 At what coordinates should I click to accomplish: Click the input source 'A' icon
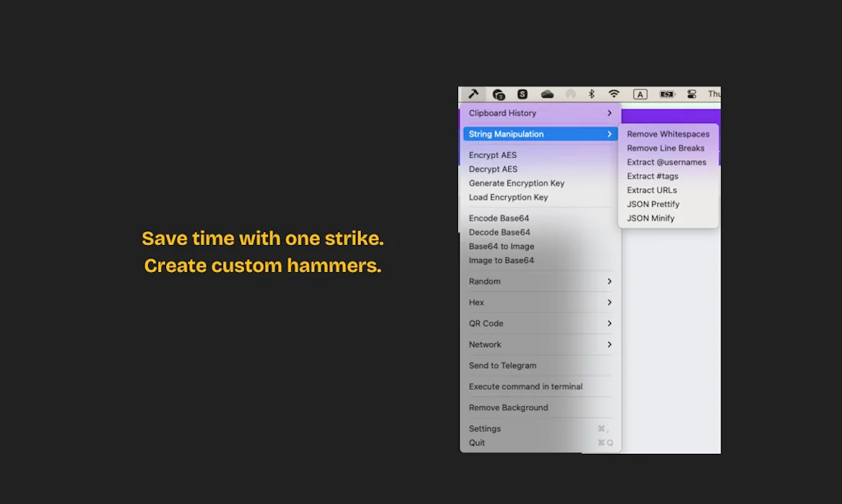pyautogui.click(x=640, y=94)
